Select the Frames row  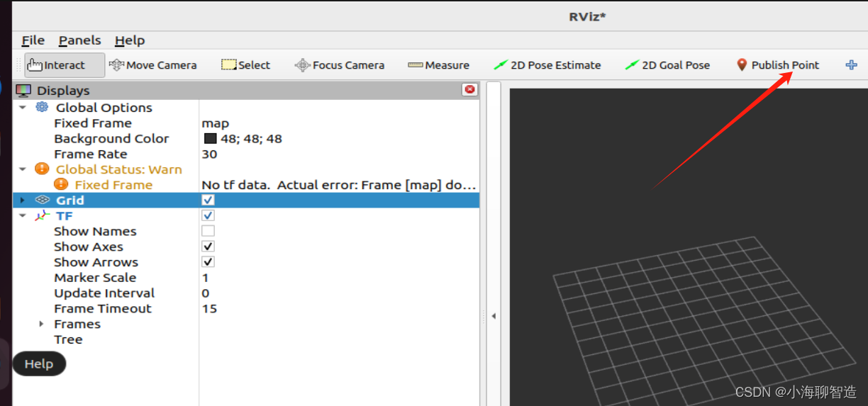[77, 324]
